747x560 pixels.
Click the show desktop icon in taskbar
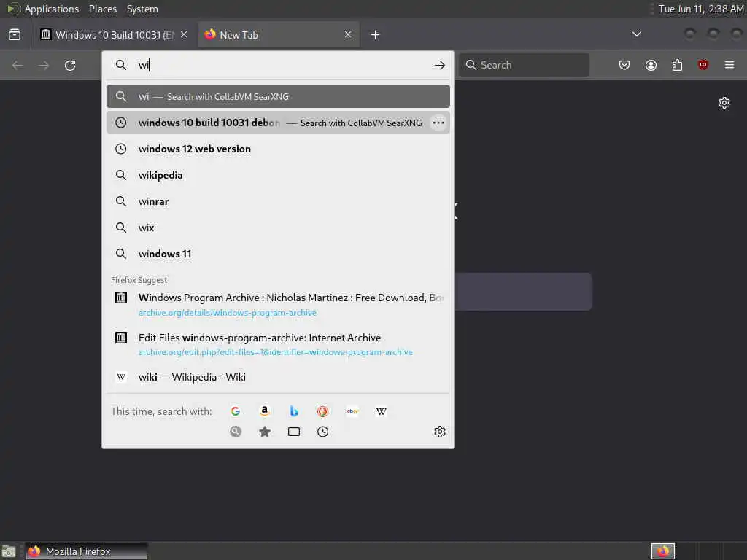(x=9, y=551)
